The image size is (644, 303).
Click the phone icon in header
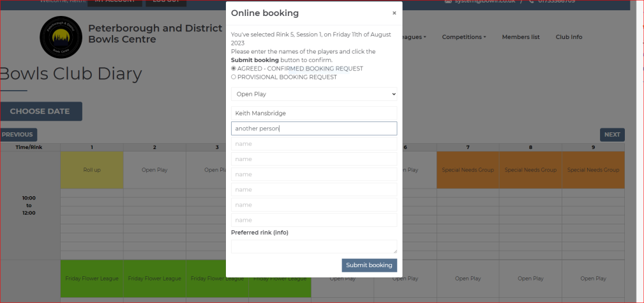coord(531,1)
